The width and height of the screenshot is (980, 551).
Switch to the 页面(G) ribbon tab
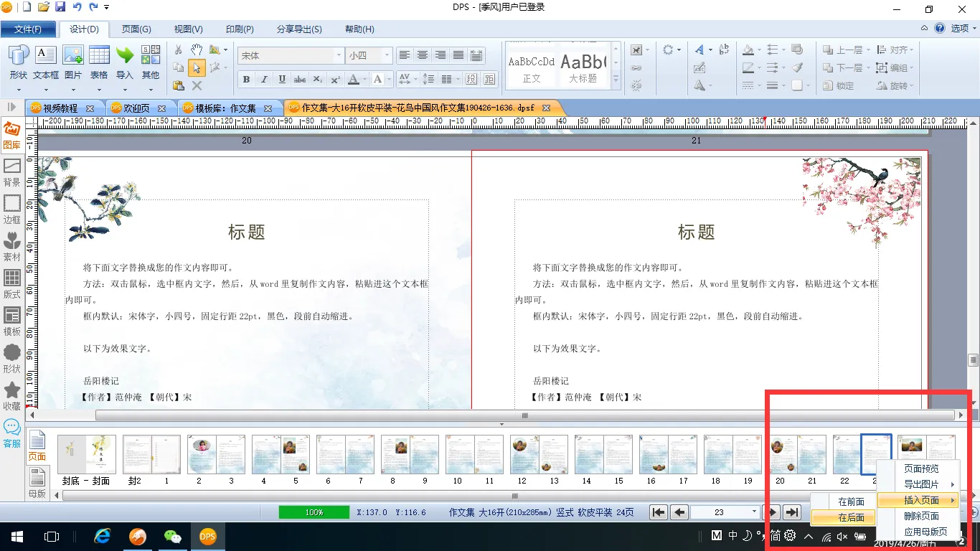tap(136, 29)
